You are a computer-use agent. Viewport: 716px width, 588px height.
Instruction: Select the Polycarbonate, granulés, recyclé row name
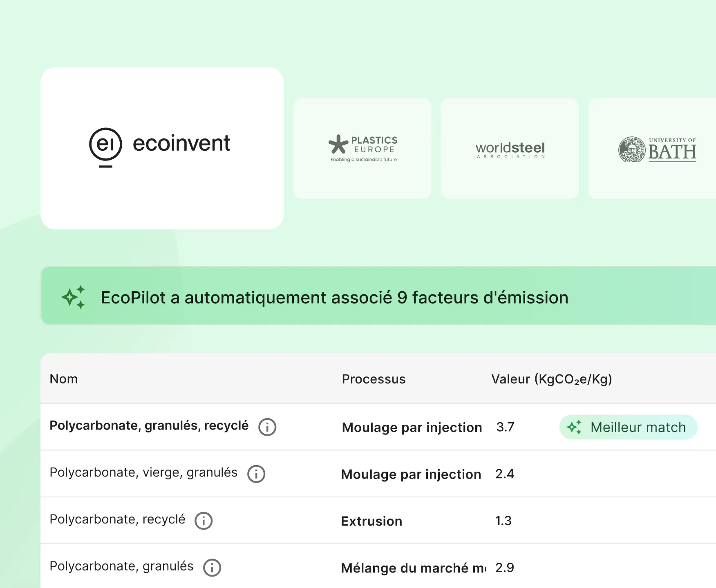tap(149, 425)
